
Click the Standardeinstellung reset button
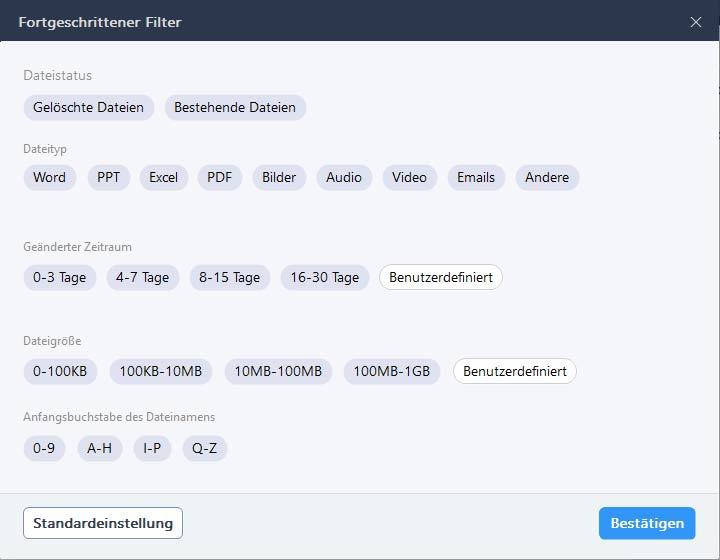click(103, 523)
